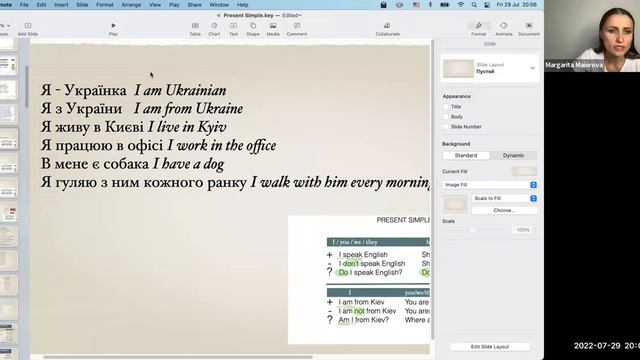
Task: Enable the Slide Number checkbox
Action: [446, 127]
